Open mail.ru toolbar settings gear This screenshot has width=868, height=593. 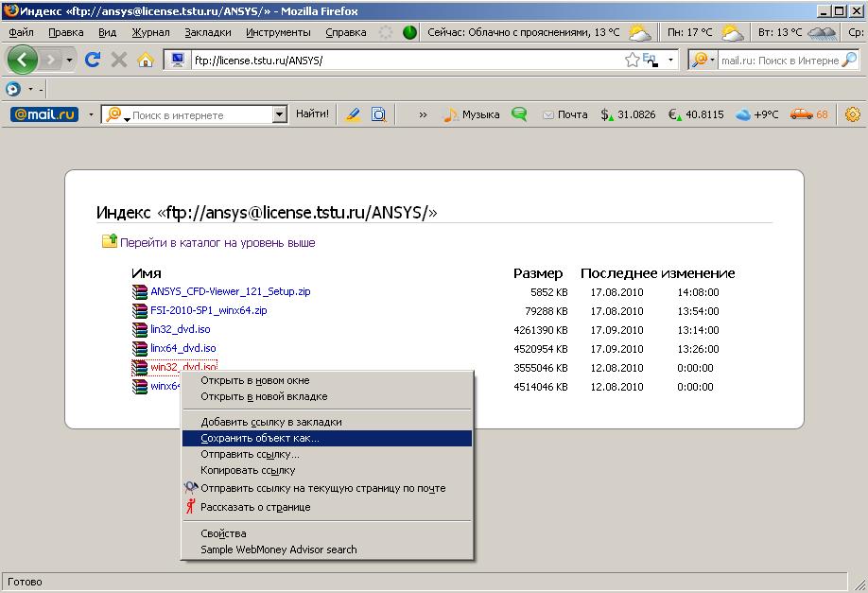[853, 114]
